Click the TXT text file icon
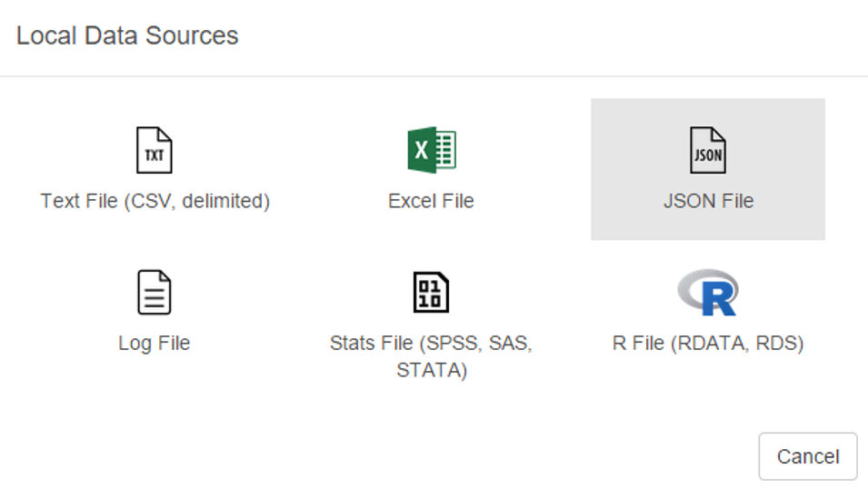The image size is (868, 490). pyautogui.click(x=155, y=151)
